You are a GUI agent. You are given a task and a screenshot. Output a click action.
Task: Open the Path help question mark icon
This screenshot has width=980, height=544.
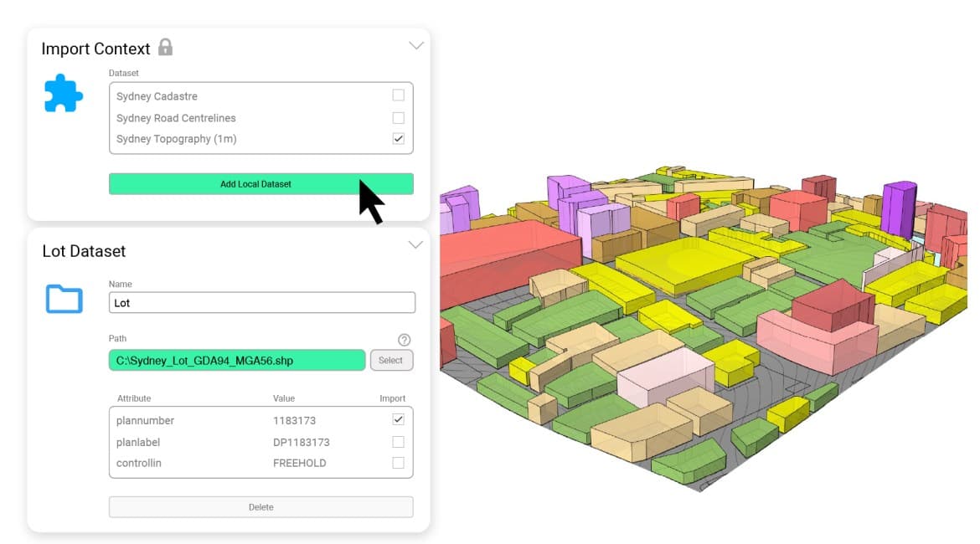coord(404,340)
